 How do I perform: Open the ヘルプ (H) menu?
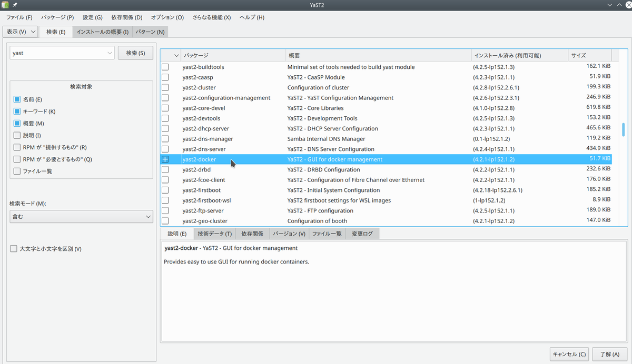click(x=252, y=17)
